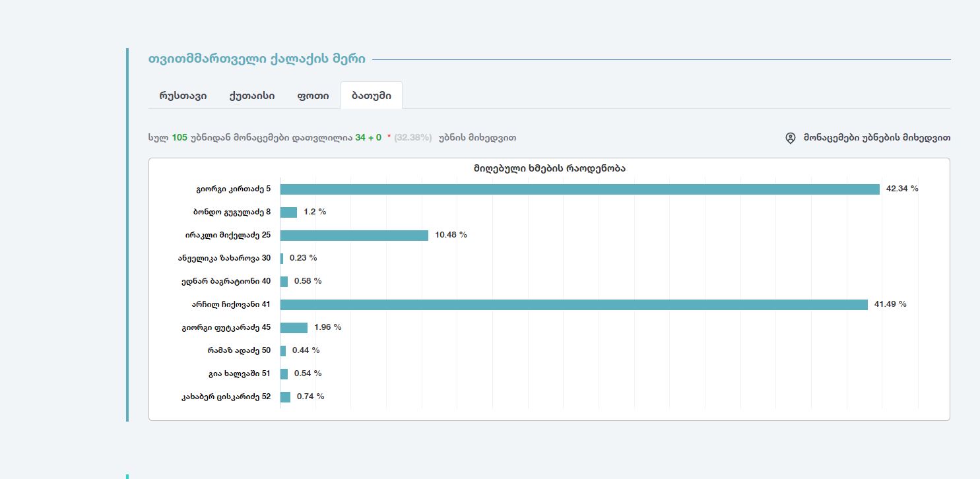This screenshot has width=980, height=479.
Task: Click the candidate label რამაზ ადაძე 50
Action: tap(239, 350)
